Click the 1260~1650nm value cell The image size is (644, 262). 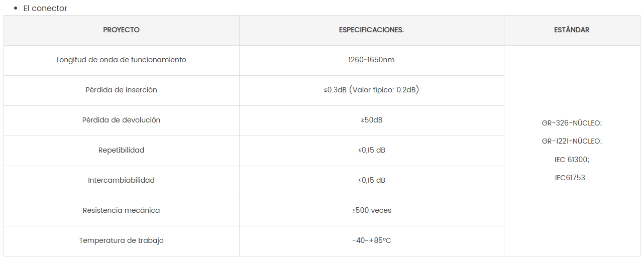click(x=372, y=60)
